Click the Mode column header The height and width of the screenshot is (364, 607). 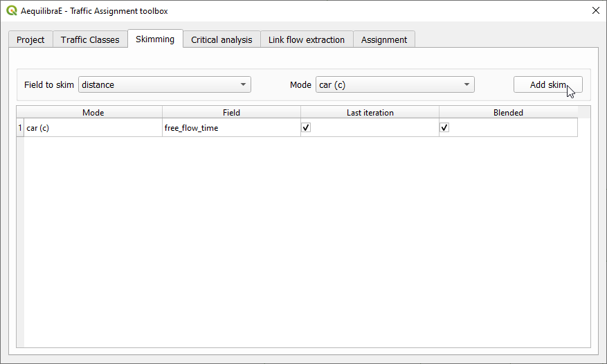tap(93, 112)
